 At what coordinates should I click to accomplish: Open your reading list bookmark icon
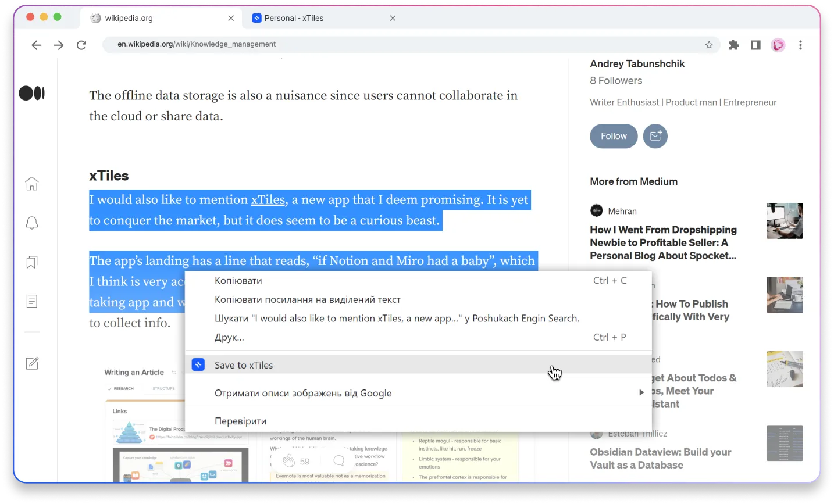pos(31,262)
